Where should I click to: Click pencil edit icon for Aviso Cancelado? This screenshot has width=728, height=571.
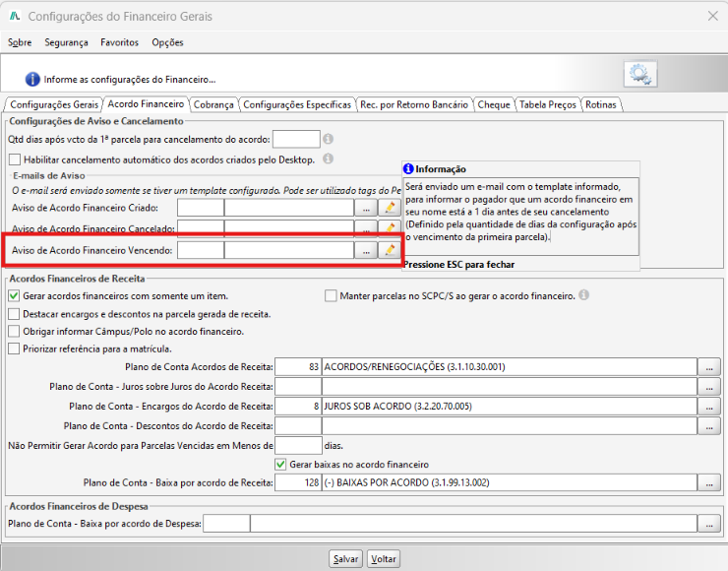pyautogui.click(x=390, y=226)
